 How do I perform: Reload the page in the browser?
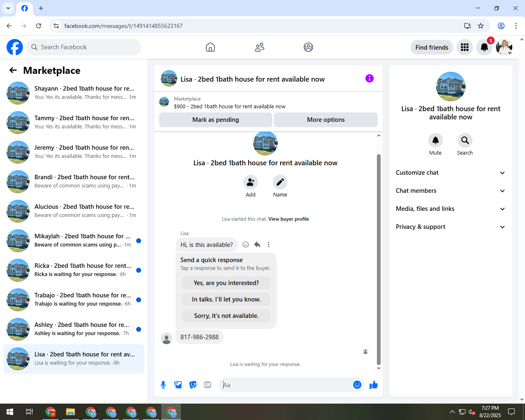tap(39, 26)
